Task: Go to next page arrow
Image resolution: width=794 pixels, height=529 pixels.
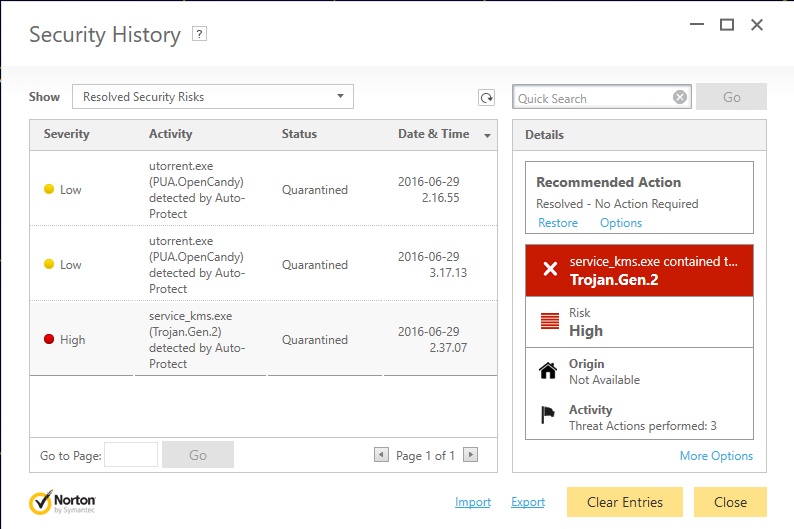Action: [x=470, y=455]
